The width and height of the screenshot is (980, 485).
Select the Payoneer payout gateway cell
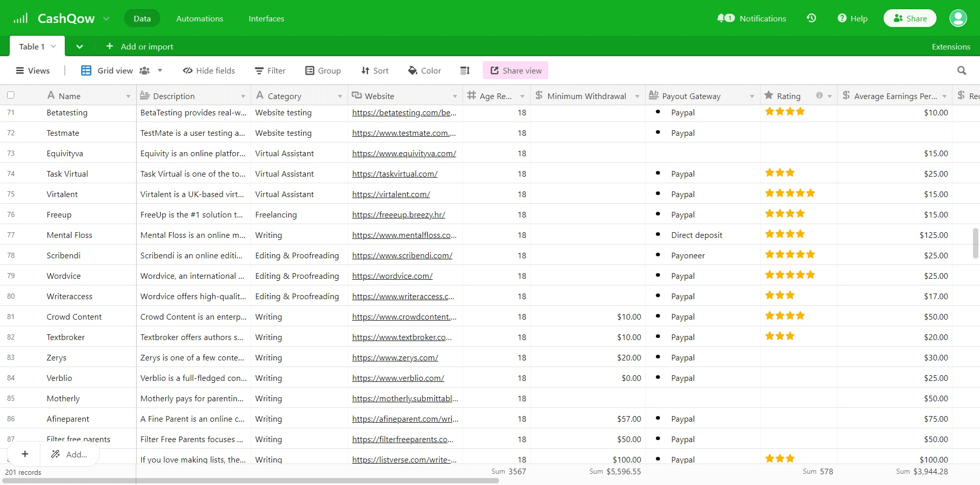pyautogui.click(x=703, y=255)
